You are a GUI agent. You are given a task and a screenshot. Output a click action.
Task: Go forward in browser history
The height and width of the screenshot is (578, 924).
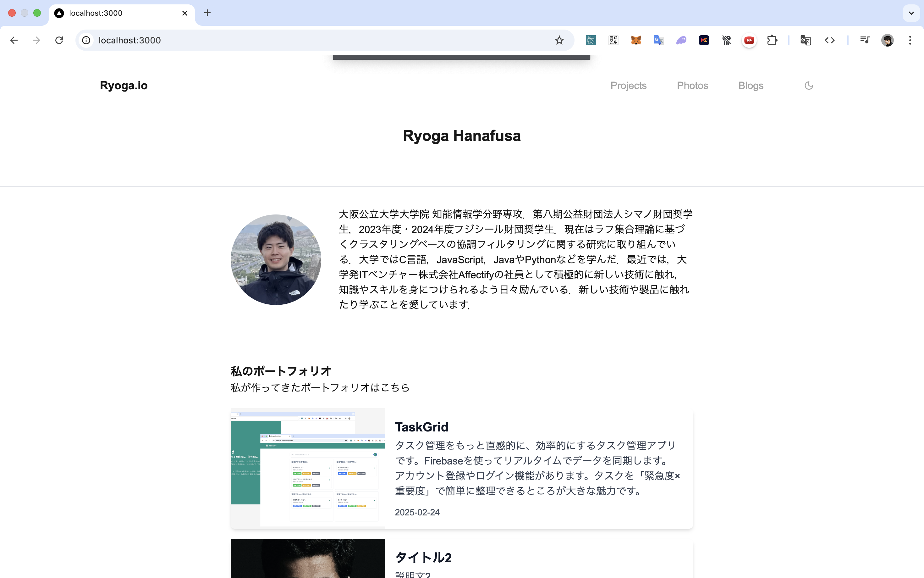point(36,40)
